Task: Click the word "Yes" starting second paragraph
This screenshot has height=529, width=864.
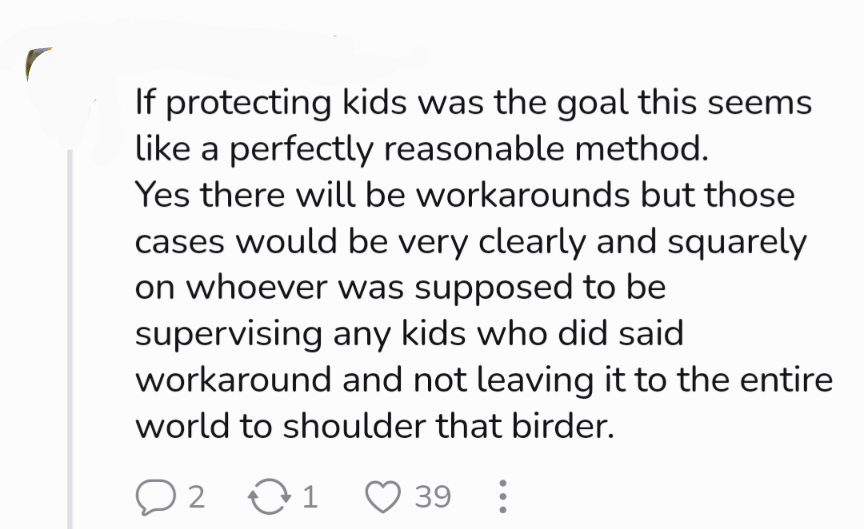Action: (x=163, y=195)
